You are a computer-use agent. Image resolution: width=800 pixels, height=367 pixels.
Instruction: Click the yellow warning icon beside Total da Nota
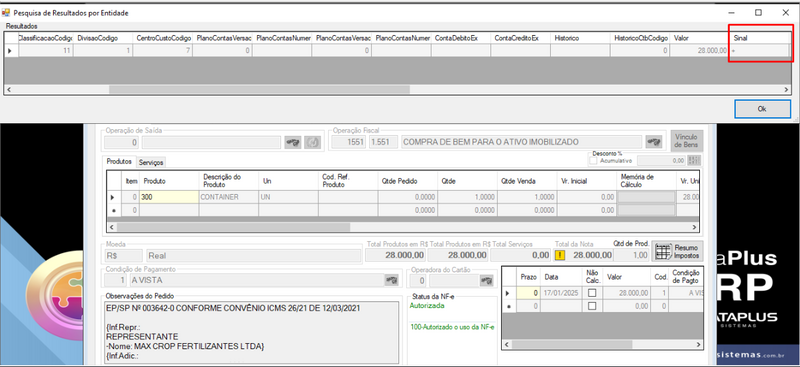[560, 255]
